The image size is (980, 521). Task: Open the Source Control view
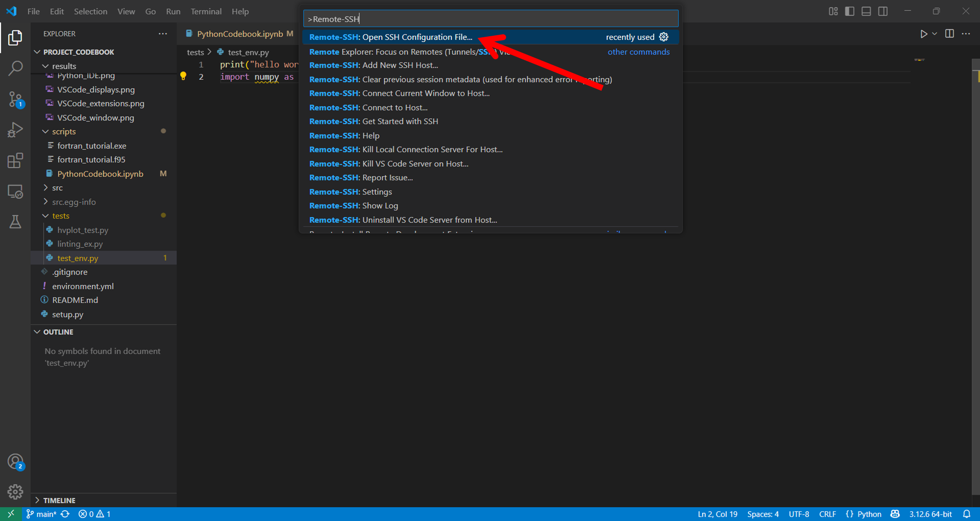15,99
